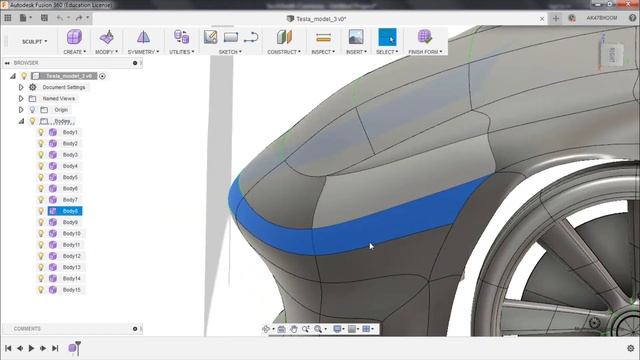Click the Save icon
The image size is (640, 360).
[44, 18]
